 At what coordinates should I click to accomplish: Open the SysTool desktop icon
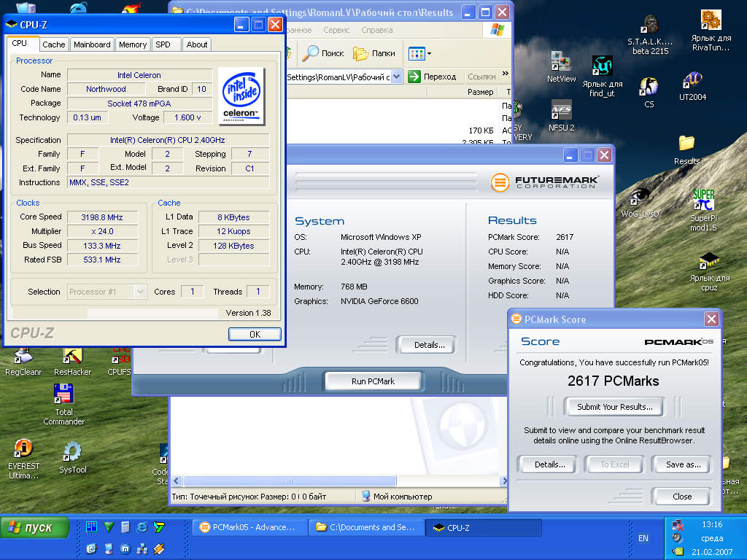(x=72, y=458)
